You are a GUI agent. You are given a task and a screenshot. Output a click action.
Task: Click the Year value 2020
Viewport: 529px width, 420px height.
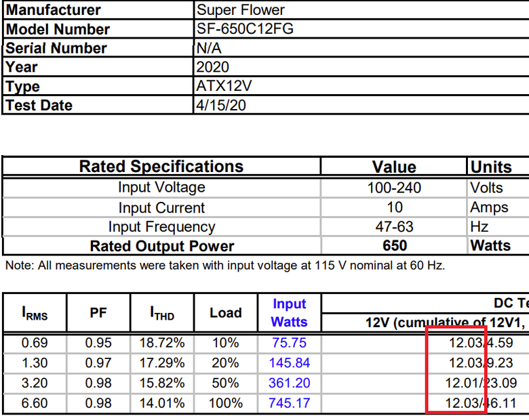coord(212,67)
